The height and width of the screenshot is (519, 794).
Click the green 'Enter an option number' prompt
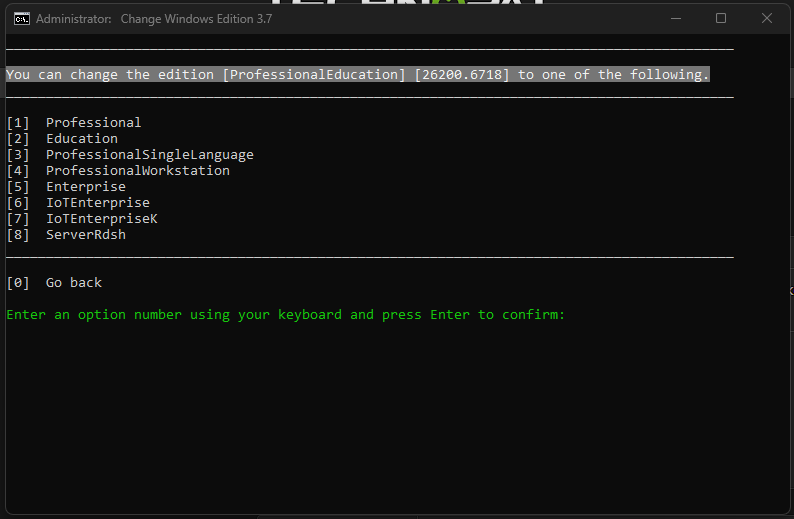(x=286, y=315)
